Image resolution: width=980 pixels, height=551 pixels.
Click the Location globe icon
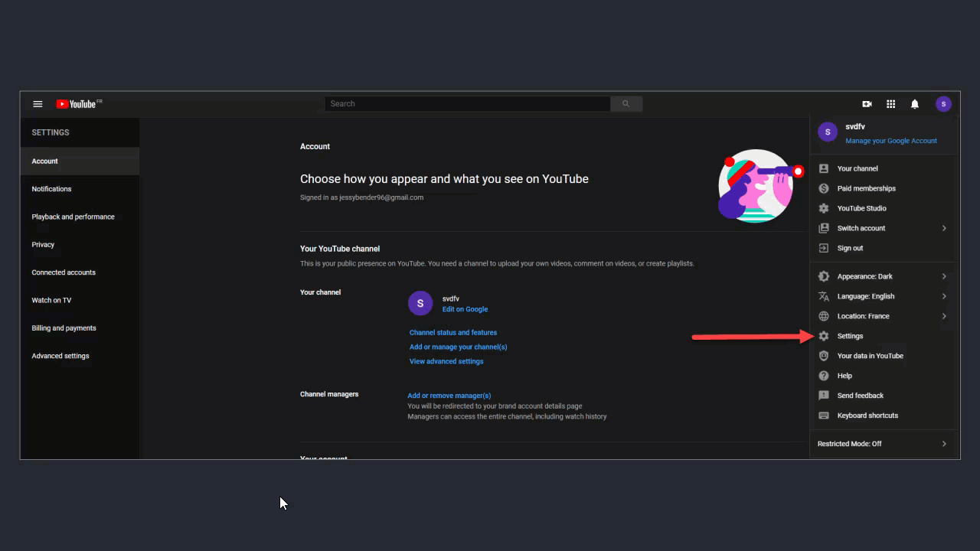point(824,316)
